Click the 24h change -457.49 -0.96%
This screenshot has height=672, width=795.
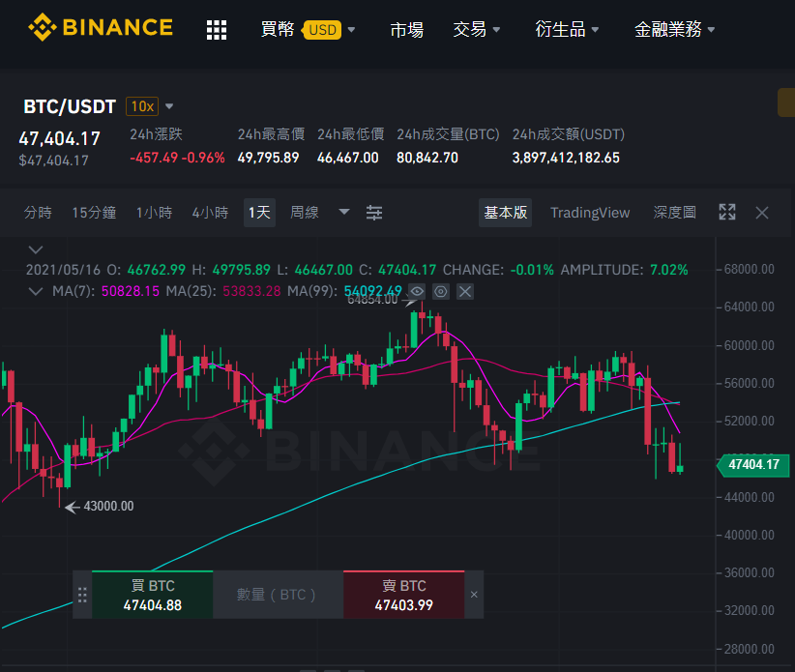(x=177, y=158)
